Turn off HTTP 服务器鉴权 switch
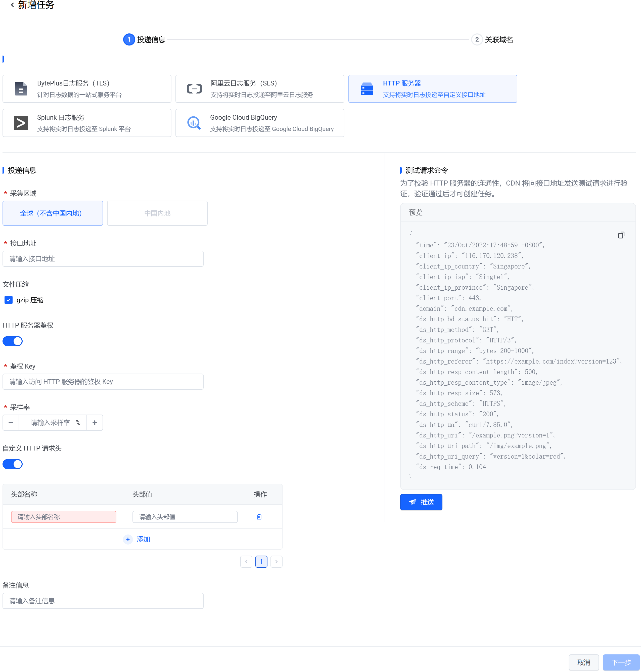Viewport: 641px width, 672px height. pyautogui.click(x=13, y=341)
